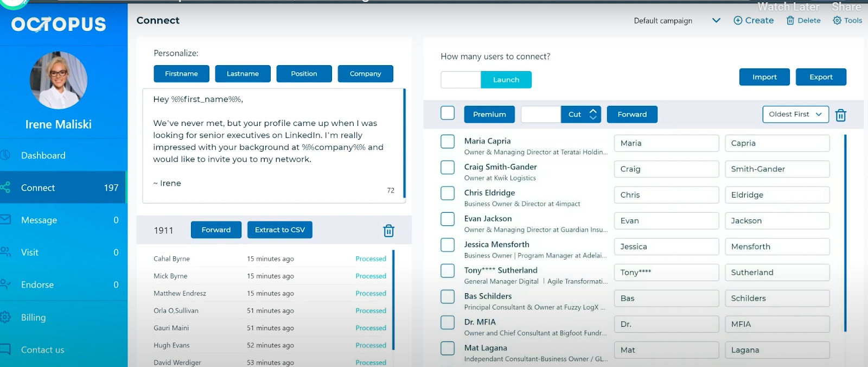The image size is (868, 367).
Task: Select the Evan Jackson checkbox
Action: pyautogui.click(x=448, y=219)
